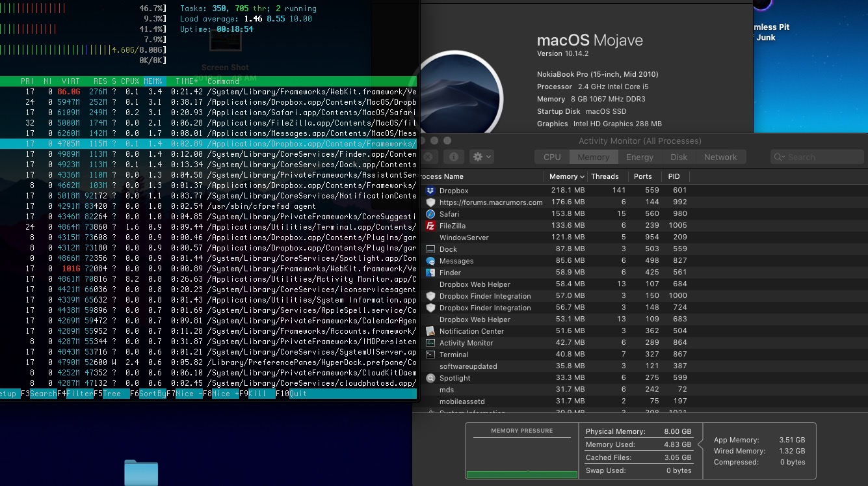Open the blue folder on the desktop
This screenshot has width=868, height=486.
tap(141, 472)
